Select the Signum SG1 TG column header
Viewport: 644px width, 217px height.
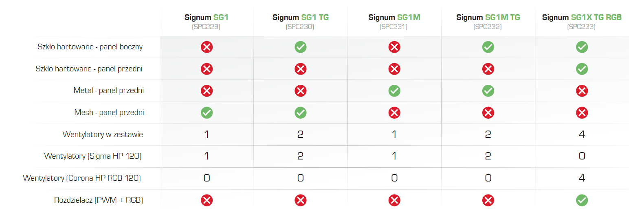point(300,17)
